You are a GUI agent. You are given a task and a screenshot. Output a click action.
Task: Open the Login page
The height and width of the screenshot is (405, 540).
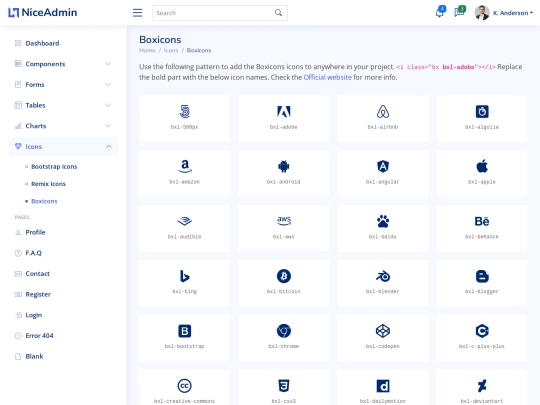point(63,315)
